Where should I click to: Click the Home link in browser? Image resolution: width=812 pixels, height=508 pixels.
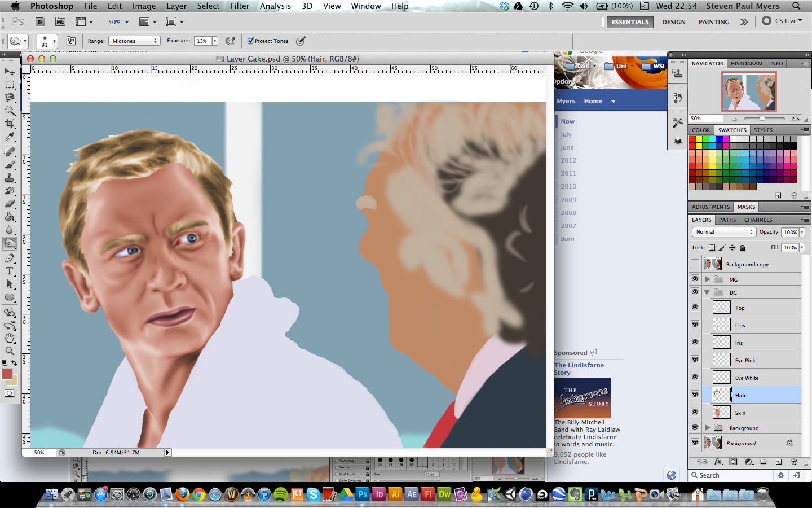(x=593, y=101)
